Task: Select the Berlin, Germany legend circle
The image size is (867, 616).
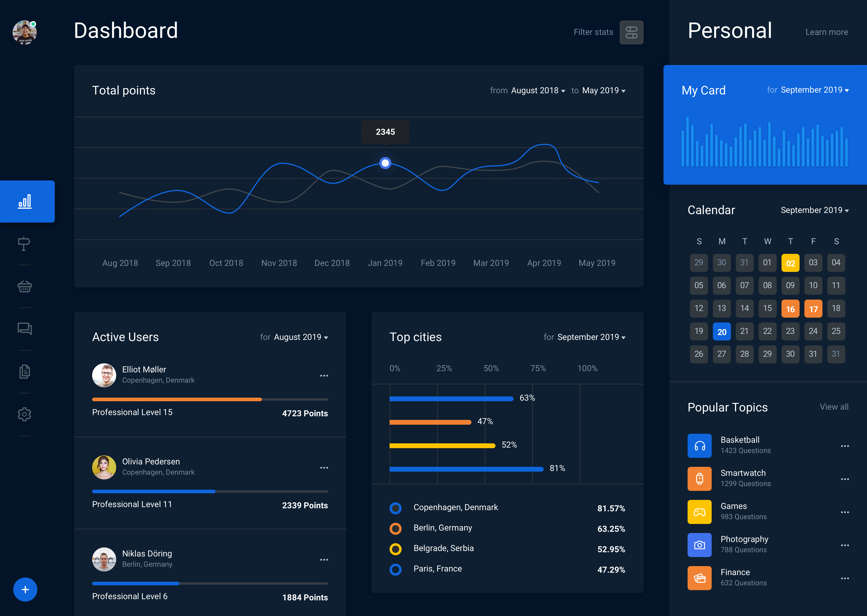Action: coord(396,529)
